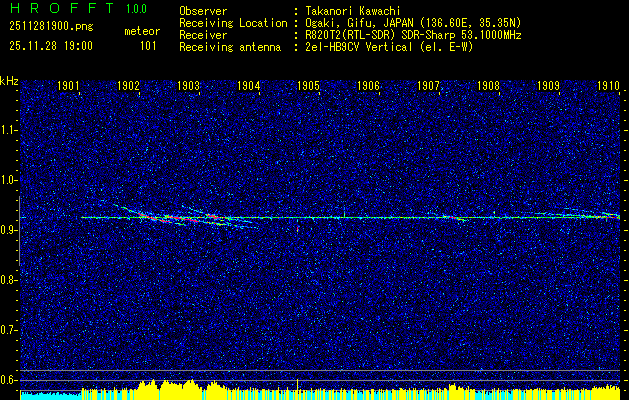Click the HROFFT title text

62,8
